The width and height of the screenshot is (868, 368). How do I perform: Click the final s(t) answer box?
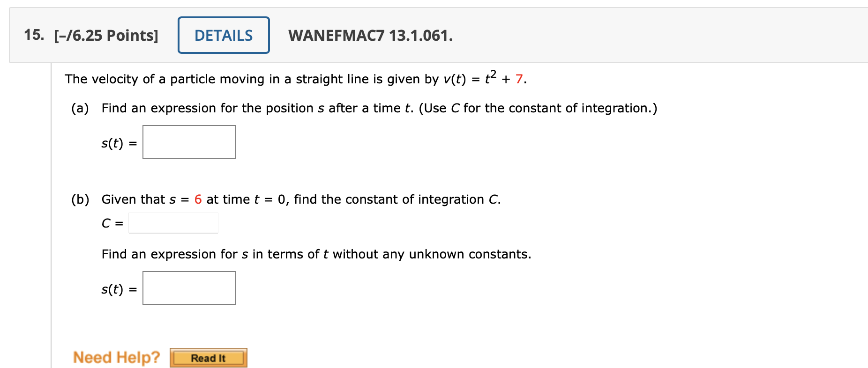[189, 287]
